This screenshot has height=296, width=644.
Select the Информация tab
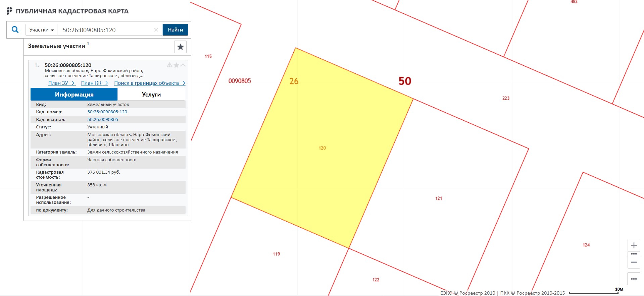(x=74, y=95)
